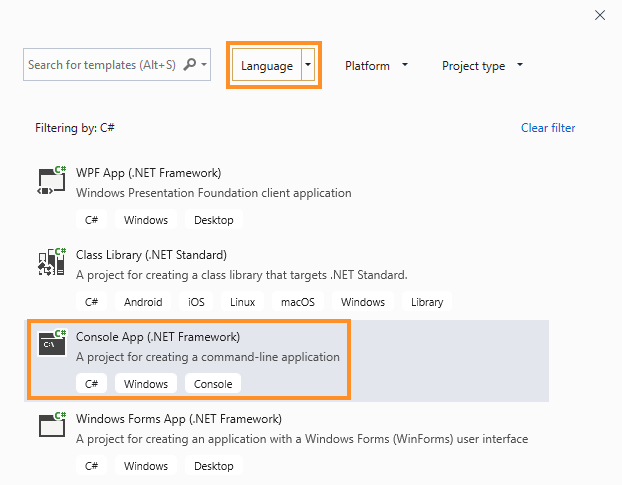Click the Console App template icon
This screenshot has width=622, height=485.
52,343
